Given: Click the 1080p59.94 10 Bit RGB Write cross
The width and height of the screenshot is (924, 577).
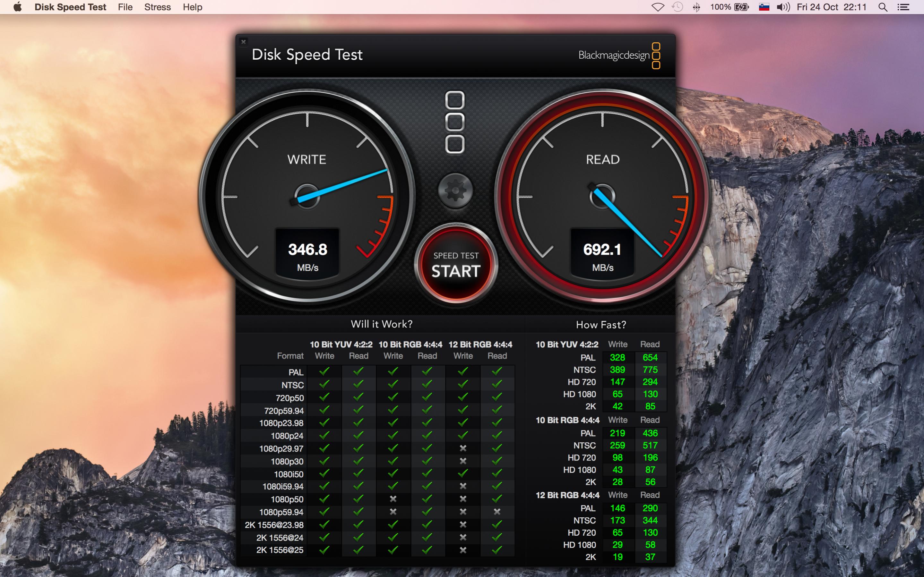Looking at the screenshot, I should point(393,512).
